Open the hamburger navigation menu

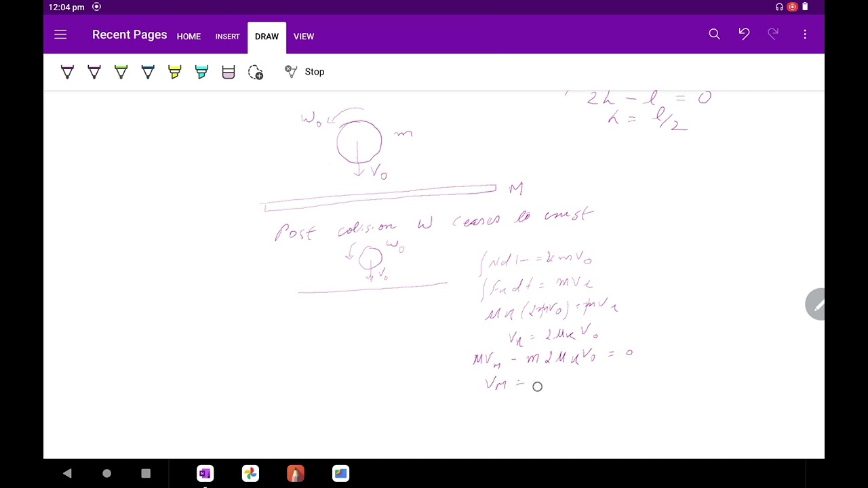point(60,35)
